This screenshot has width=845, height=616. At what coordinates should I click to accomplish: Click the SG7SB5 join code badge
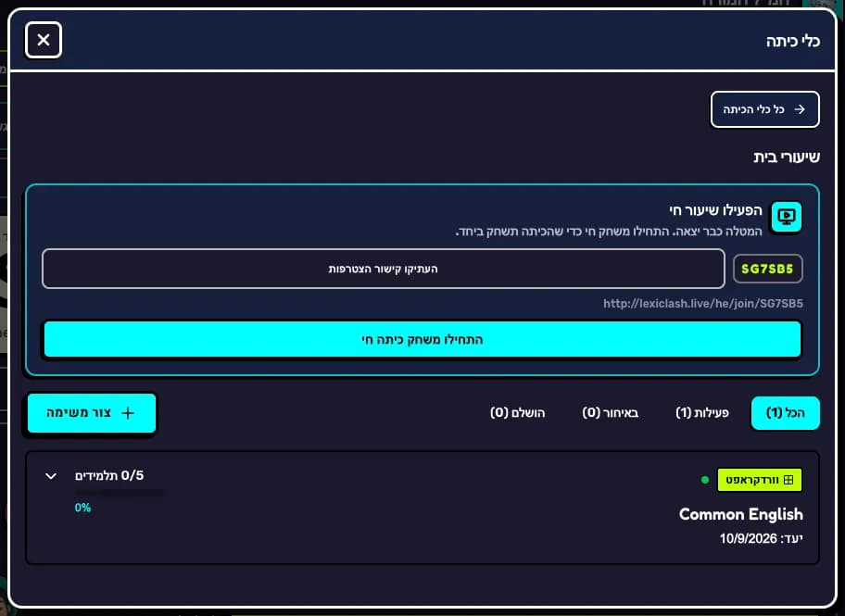click(767, 269)
